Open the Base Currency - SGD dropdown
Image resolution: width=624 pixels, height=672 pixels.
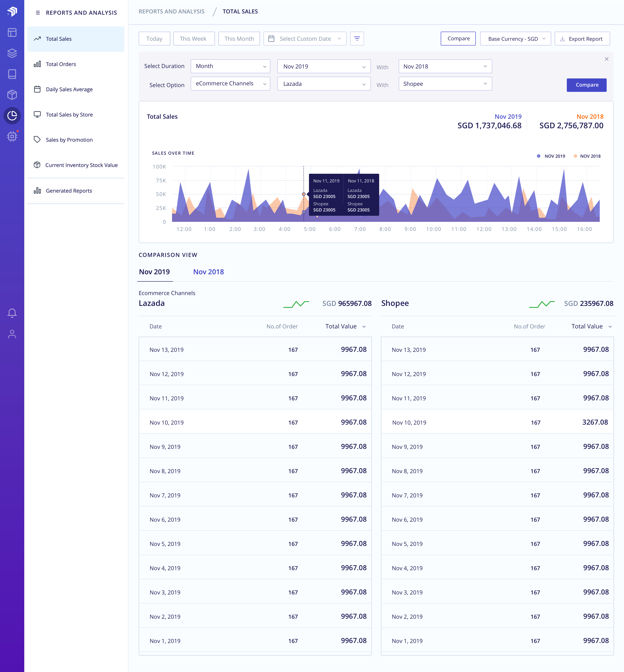pos(515,39)
